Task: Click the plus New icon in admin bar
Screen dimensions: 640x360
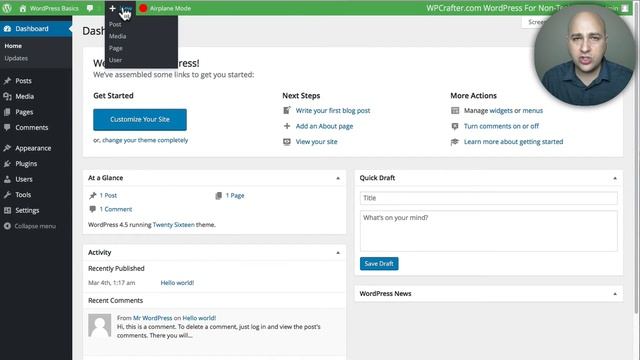Action: (x=112, y=8)
